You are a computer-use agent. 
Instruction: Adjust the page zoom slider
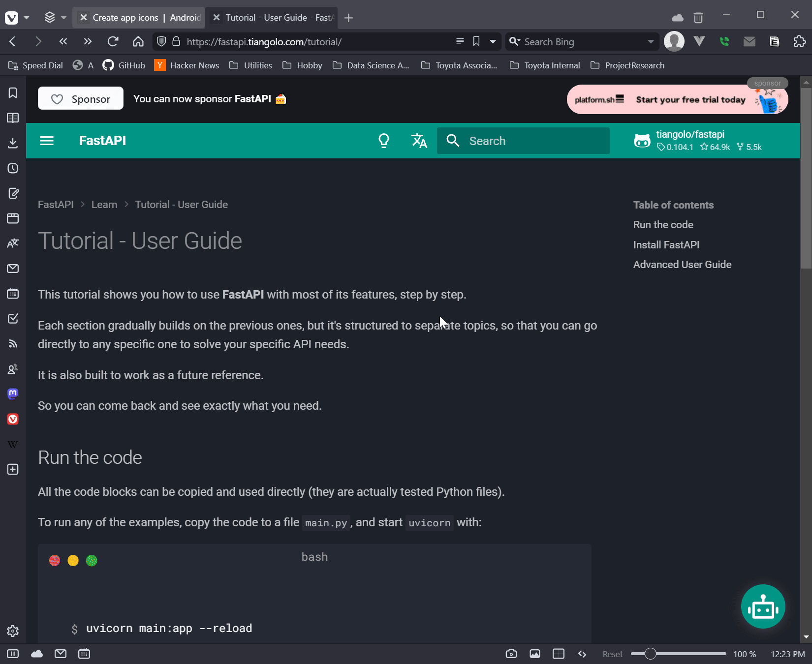coord(679,654)
